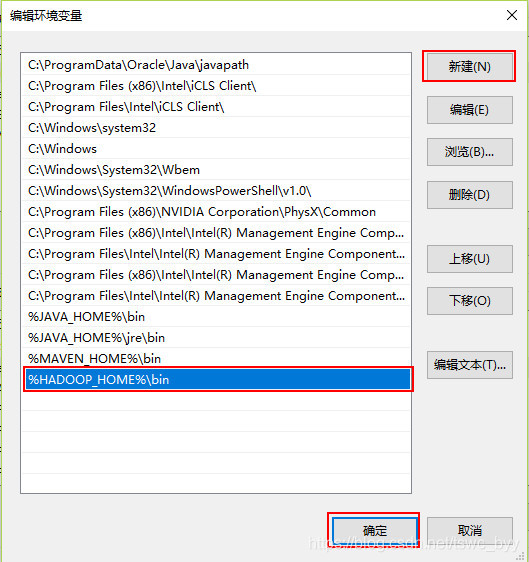The image size is (529, 562).
Task: Select the WindowsPowerShell\v1.0\ path entry
Action: (216, 191)
